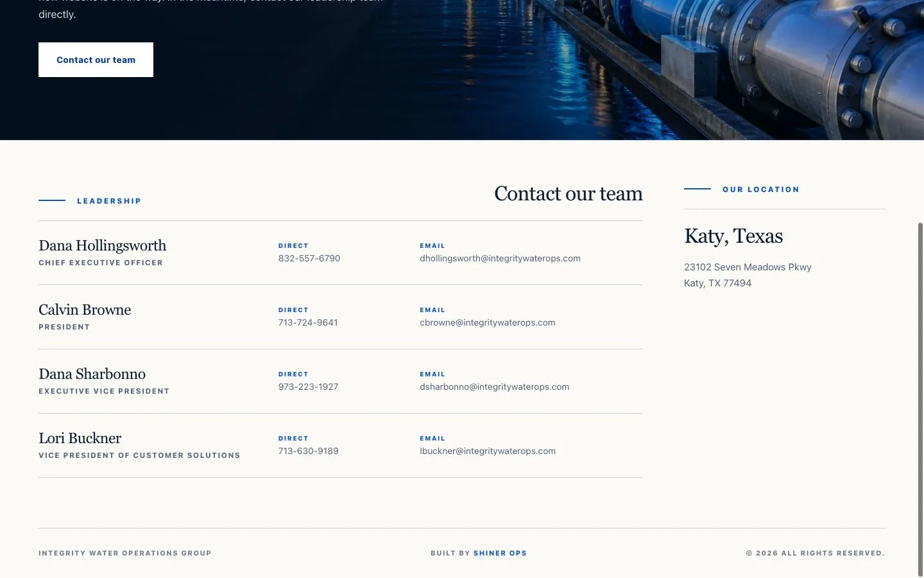This screenshot has width=924, height=578.
Task: Click the phone number 832-557-6790
Action: pos(309,258)
